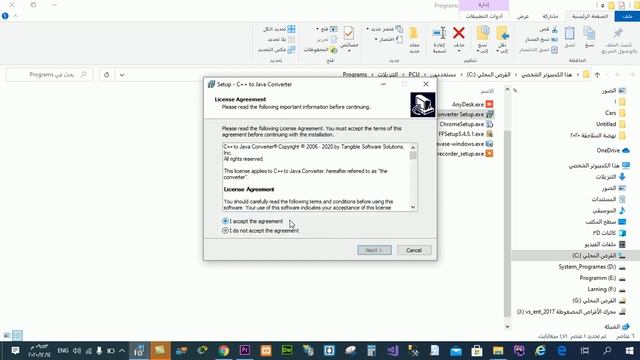Click the volume speaker icon in system tray
The width and height of the screenshot is (640, 360).
pos(77,351)
